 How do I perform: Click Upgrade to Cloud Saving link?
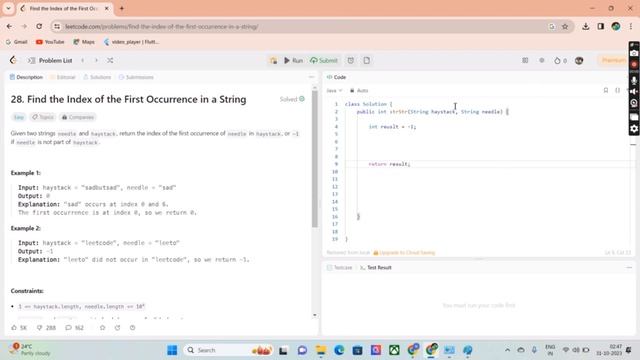[404, 253]
